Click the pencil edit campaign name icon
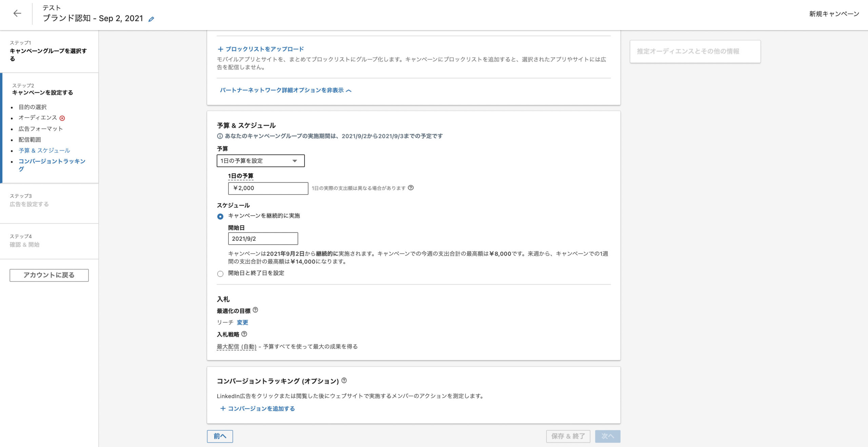The image size is (868, 447). [x=151, y=19]
